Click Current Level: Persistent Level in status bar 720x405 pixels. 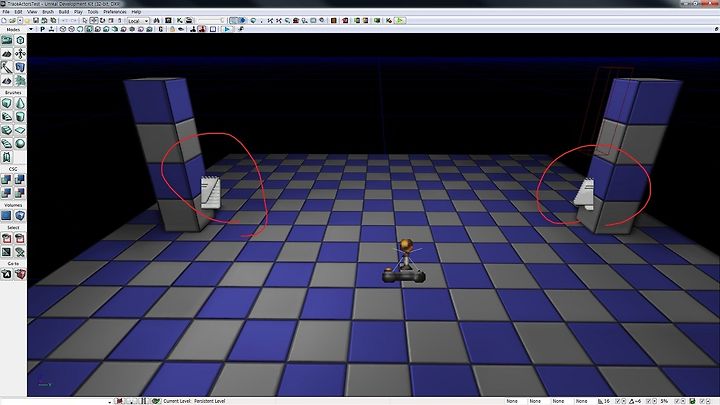click(194, 401)
